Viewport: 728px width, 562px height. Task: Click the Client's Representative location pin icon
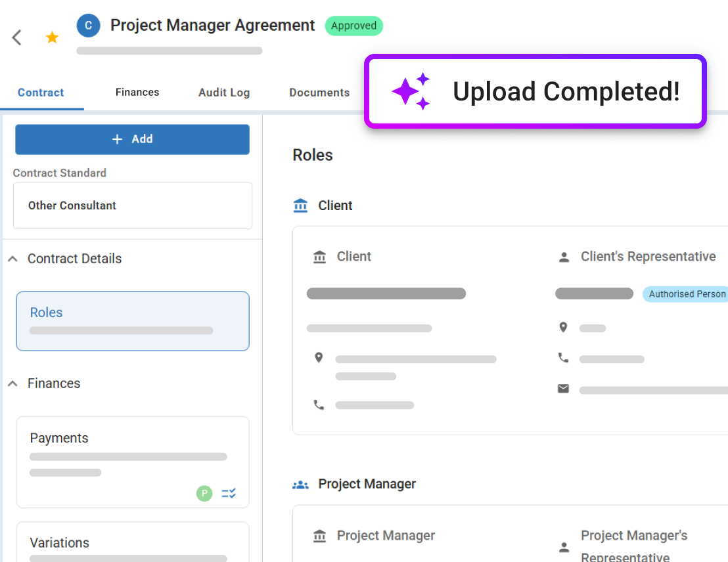[x=563, y=328]
